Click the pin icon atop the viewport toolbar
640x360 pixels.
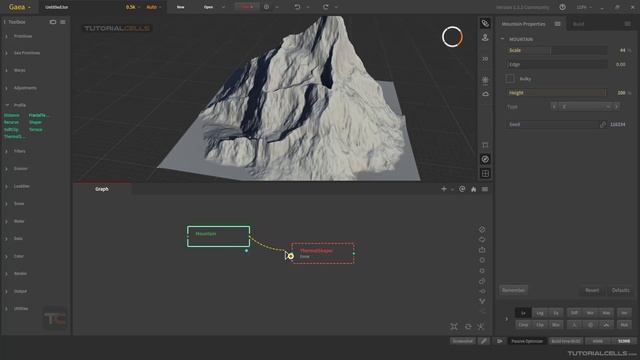click(485, 24)
